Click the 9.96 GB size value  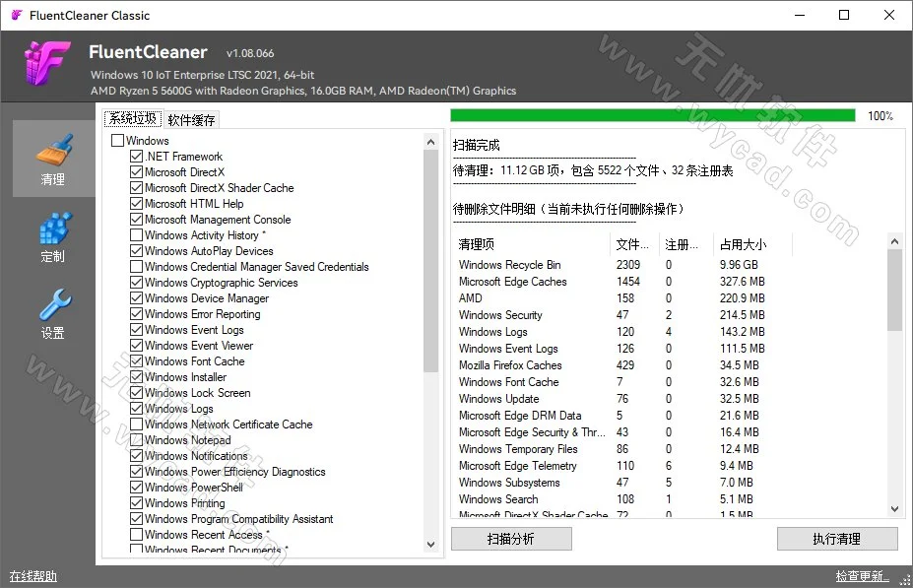[739, 264]
